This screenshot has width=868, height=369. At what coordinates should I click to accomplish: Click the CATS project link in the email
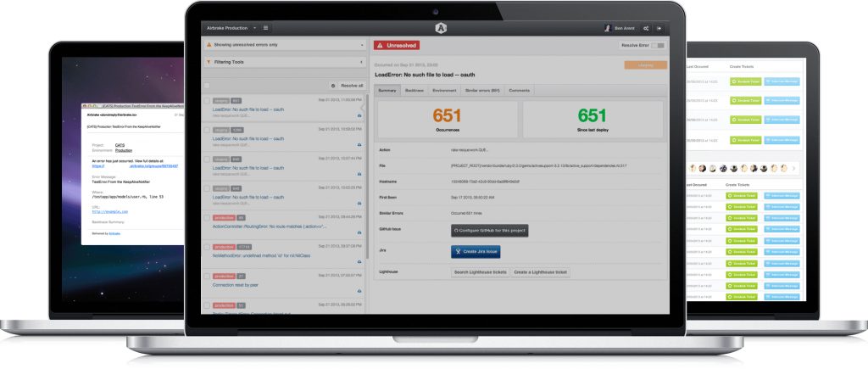pyautogui.click(x=120, y=145)
